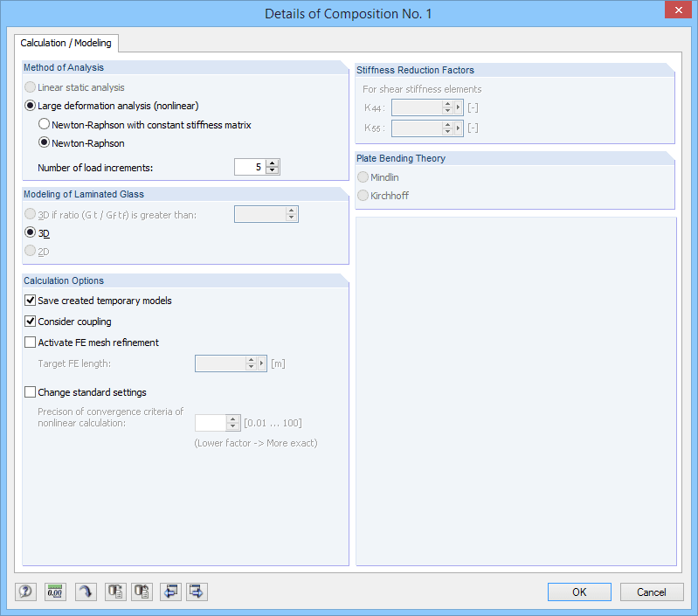The width and height of the screenshot is (698, 616).
Task: Click the Gt/Gf ratio threshold input field
Action: [x=260, y=214]
